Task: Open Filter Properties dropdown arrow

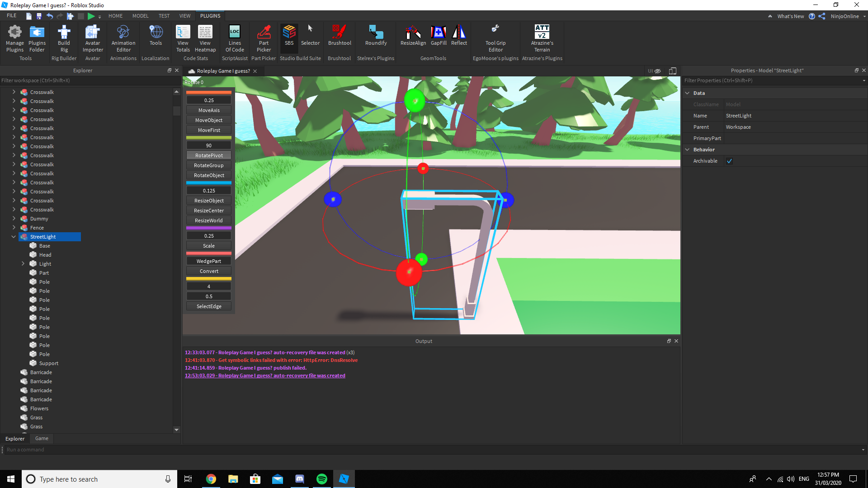Action: pyautogui.click(x=864, y=80)
